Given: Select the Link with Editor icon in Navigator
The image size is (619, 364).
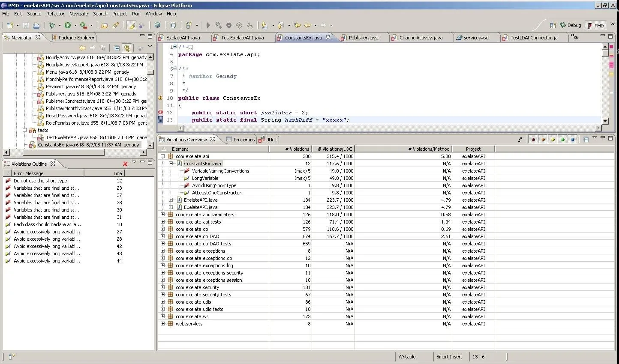Looking at the screenshot, I should (127, 48).
